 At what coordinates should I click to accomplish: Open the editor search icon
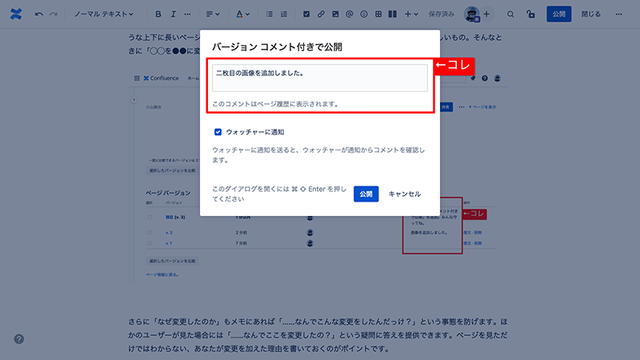coord(510,14)
